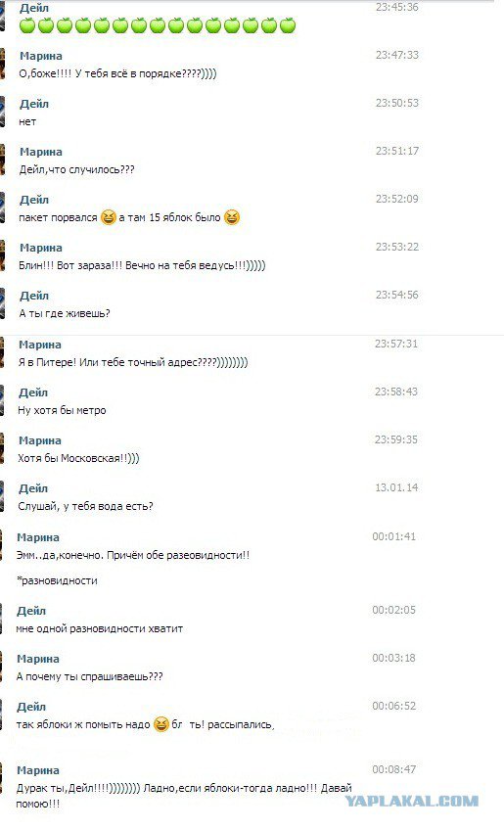This screenshot has width=504, height=830.
Task: Select the "*разновидности" correction message
Action: (57, 580)
